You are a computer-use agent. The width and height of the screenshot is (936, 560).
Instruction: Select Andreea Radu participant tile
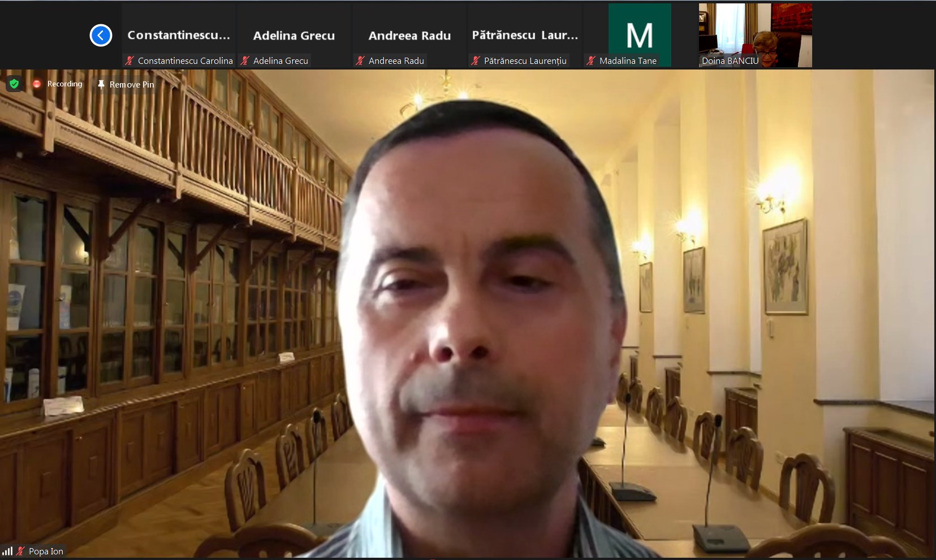[409, 35]
